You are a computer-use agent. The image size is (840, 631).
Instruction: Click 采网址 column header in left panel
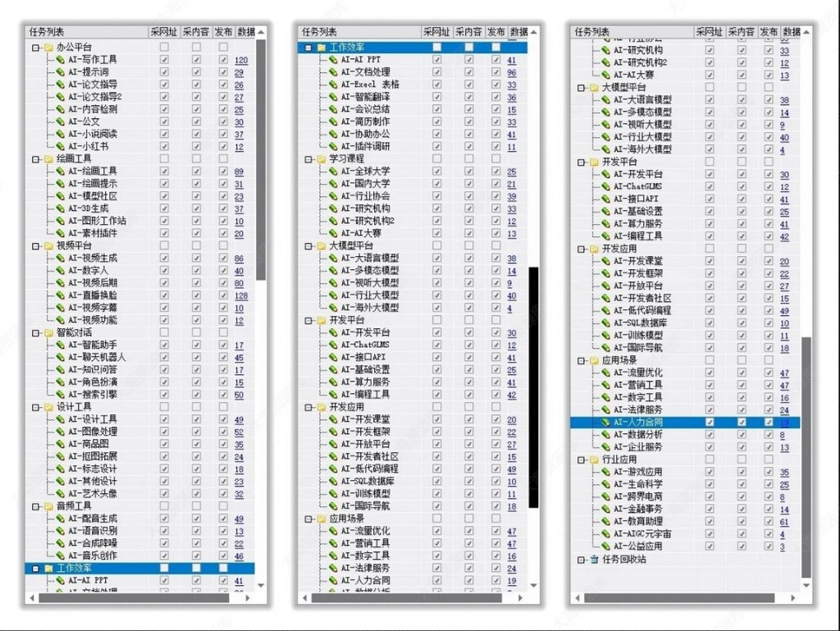[x=164, y=32]
